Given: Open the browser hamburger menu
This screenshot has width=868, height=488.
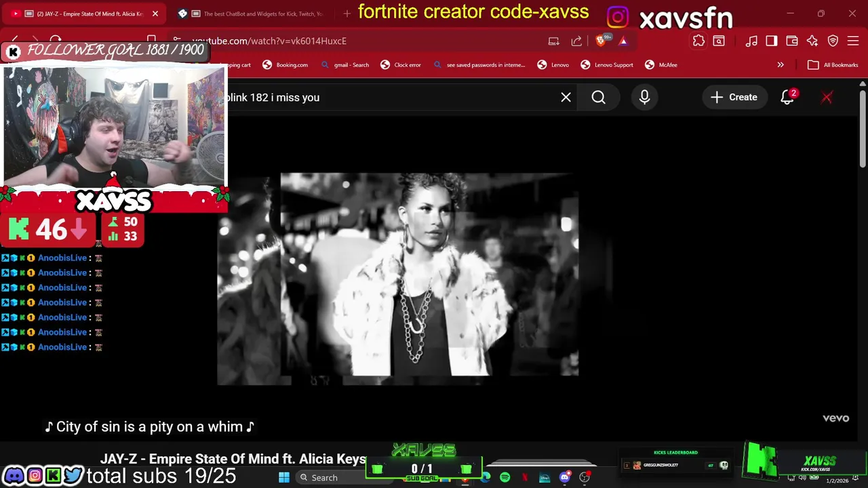Looking at the screenshot, I should 853,41.
